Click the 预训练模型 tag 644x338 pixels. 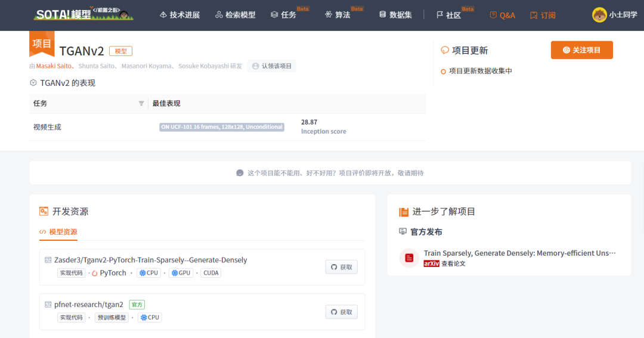tap(112, 318)
